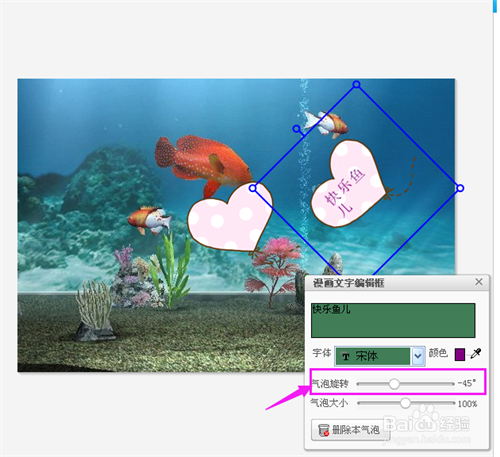Screen dimensions: 500x457
Task: Click the 快乐鱼儿 text input box
Action: (x=393, y=320)
